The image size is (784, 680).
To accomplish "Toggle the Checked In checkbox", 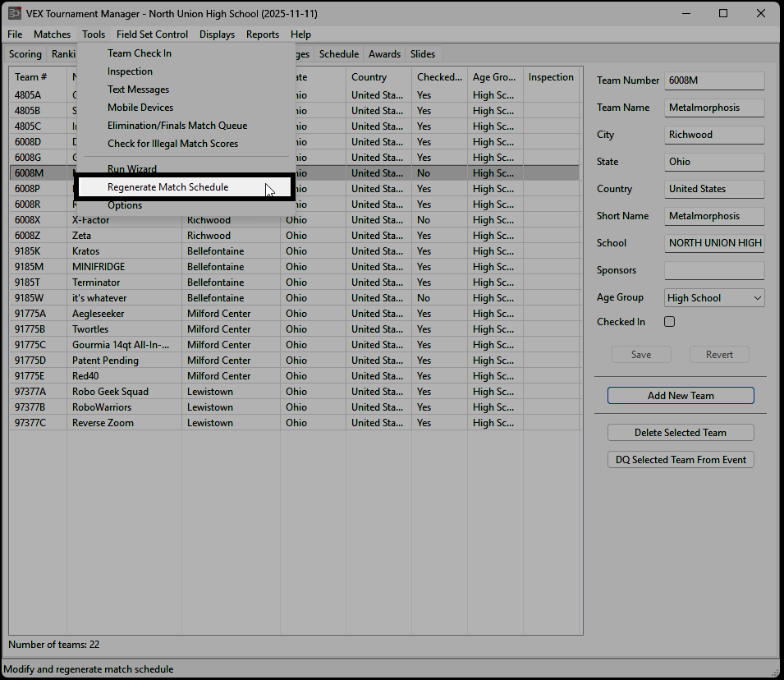I will point(670,322).
